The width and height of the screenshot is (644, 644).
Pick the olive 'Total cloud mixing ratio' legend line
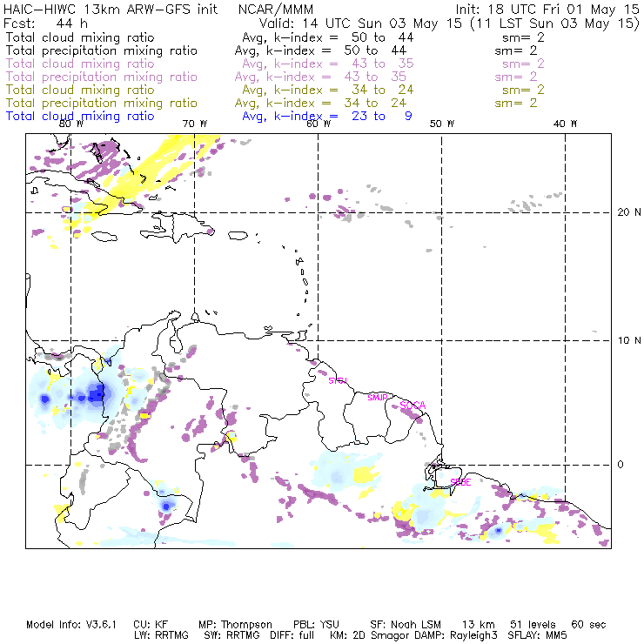pyautogui.click(x=80, y=90)
